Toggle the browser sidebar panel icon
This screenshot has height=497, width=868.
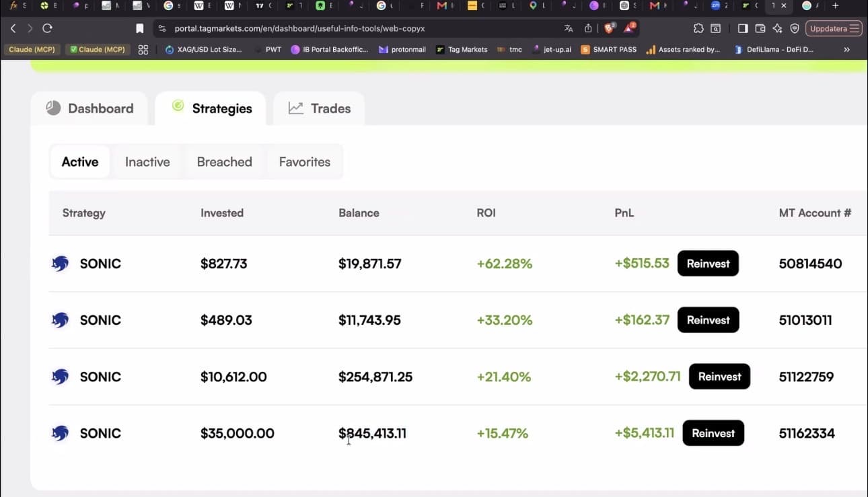[x=743, y=28]
